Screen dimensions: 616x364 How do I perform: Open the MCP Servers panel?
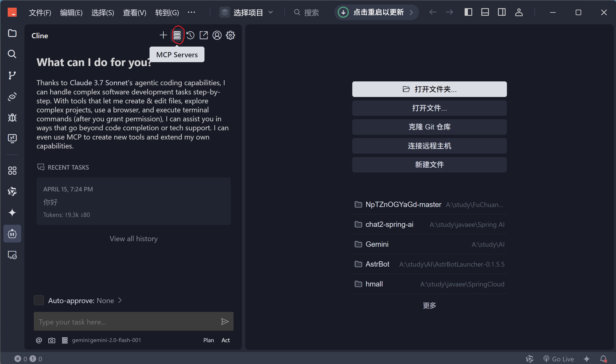coord(177,35)
